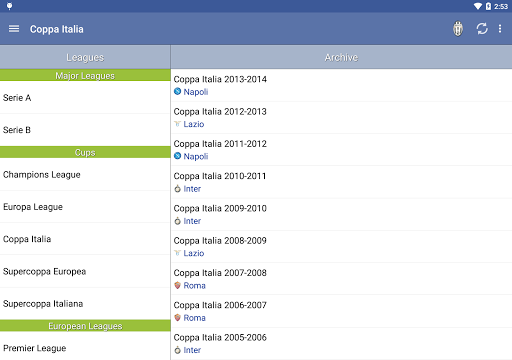
Task: Tap the Juventus team crest icon
Action: click(x=458, y=29)
